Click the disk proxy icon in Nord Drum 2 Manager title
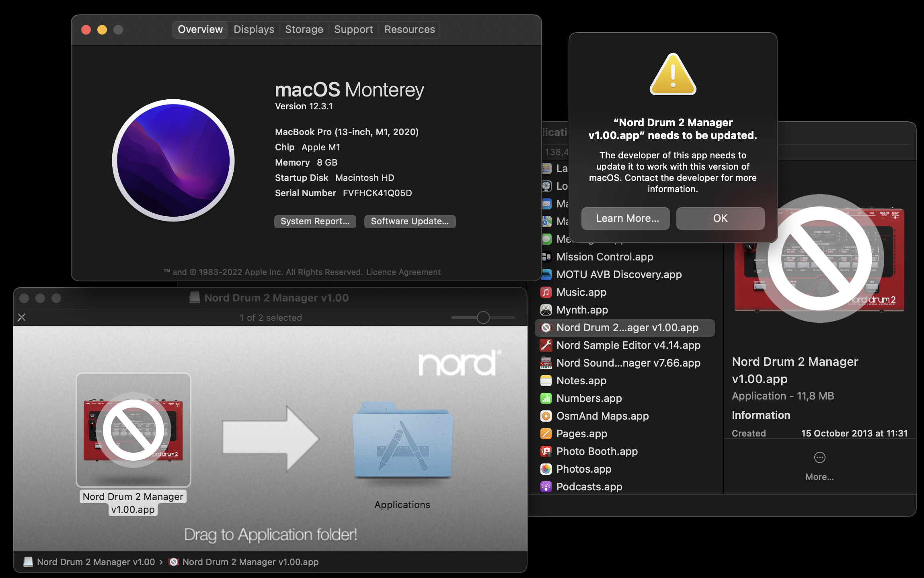 tap(195, 298)
